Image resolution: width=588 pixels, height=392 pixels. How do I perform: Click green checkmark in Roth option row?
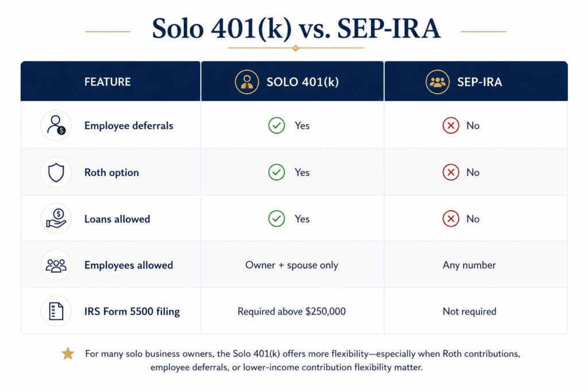(277, 172)
